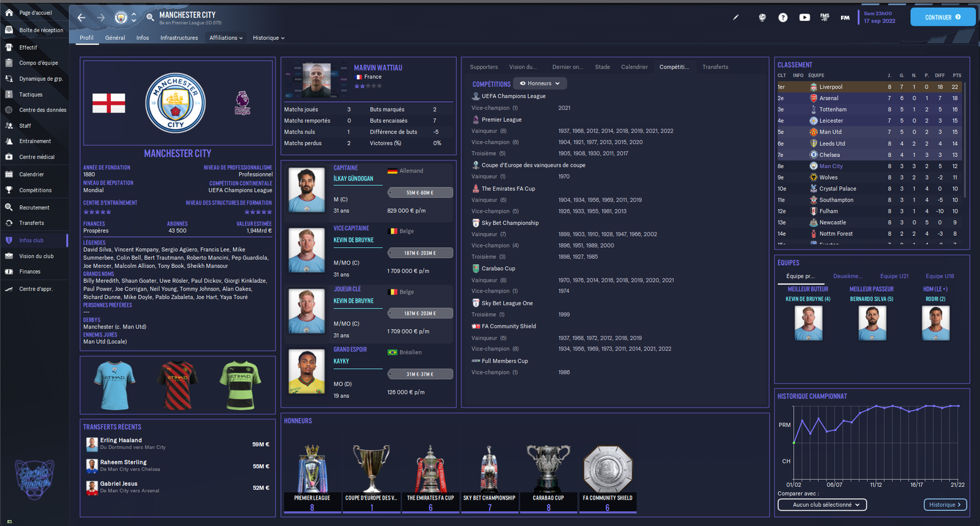The height and width of the screenshot is (526, 980).
Task: Click the Historique button under the chart
Action: pyautogui.click(x=945, y=505)
